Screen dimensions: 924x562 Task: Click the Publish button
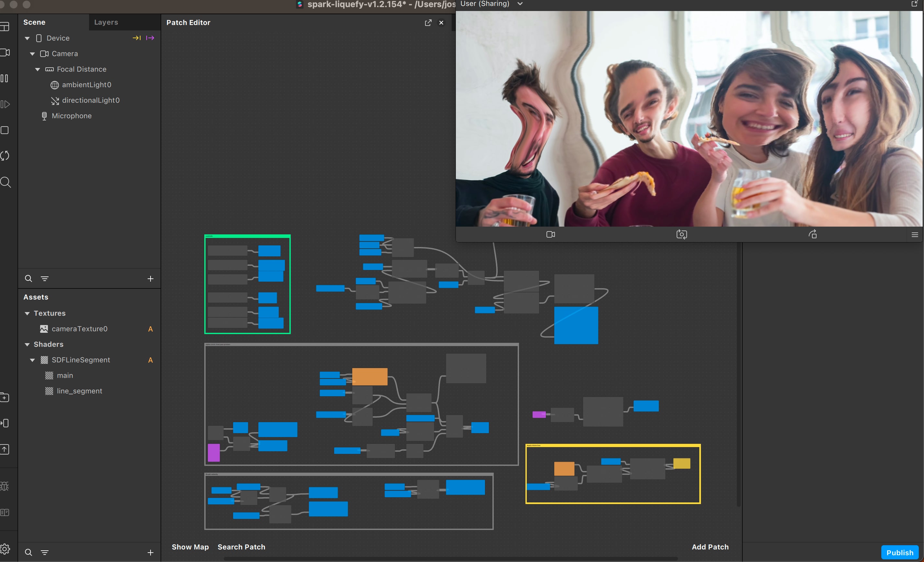click(900, 552)
